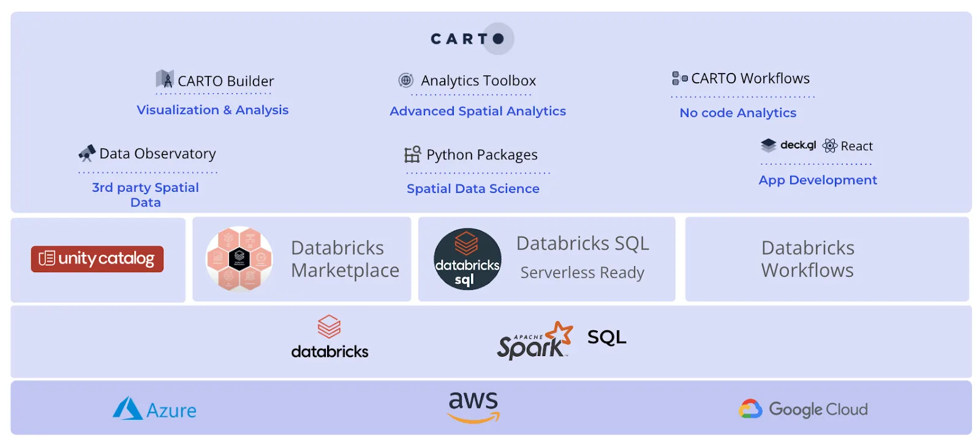The height and width of the screenshot is (440, 980).
Task: Click the Azure logo
Action: click(155, 409)
